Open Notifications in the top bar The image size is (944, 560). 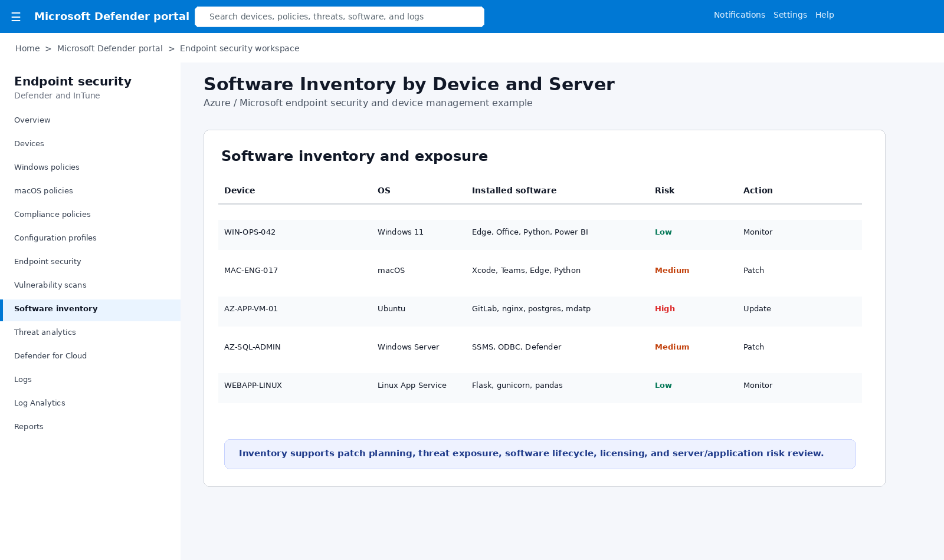point(739,15)
